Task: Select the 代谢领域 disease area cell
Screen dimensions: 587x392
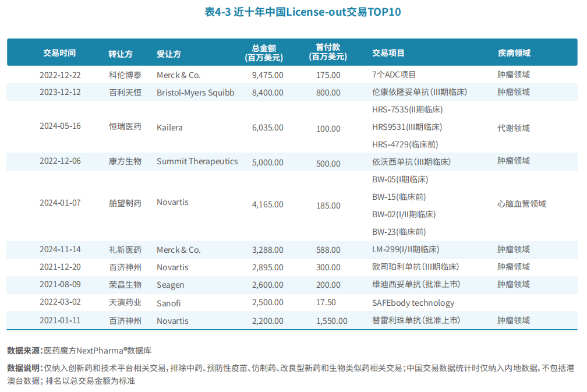Action: (x=514, y=128)
